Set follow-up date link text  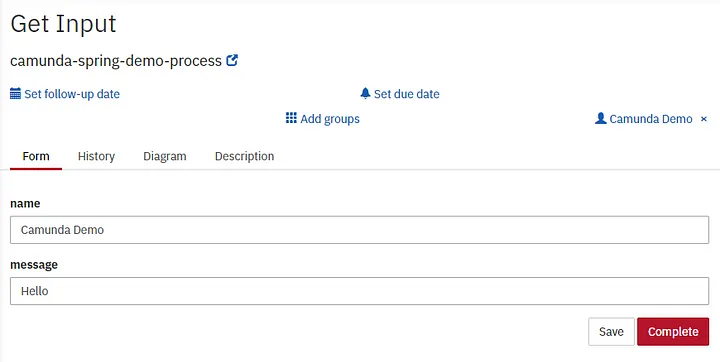click(72, 94)
